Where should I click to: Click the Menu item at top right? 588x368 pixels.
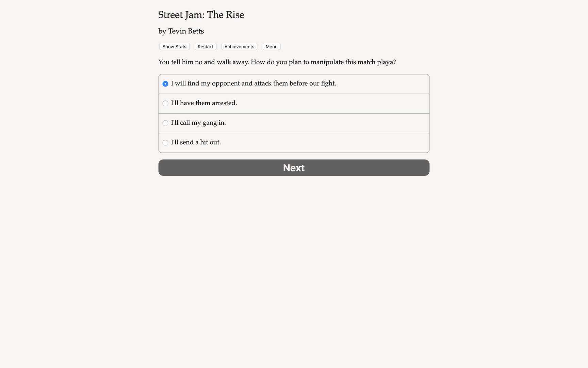[271, 46]
